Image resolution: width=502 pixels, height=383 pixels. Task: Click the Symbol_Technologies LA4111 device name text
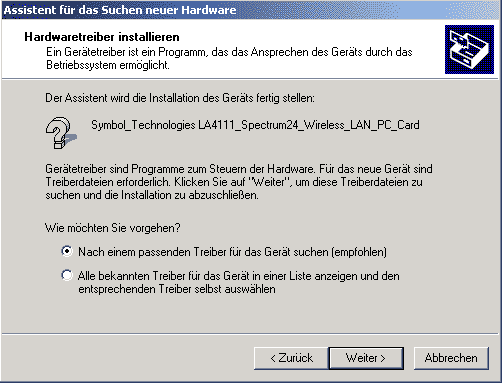255,125
